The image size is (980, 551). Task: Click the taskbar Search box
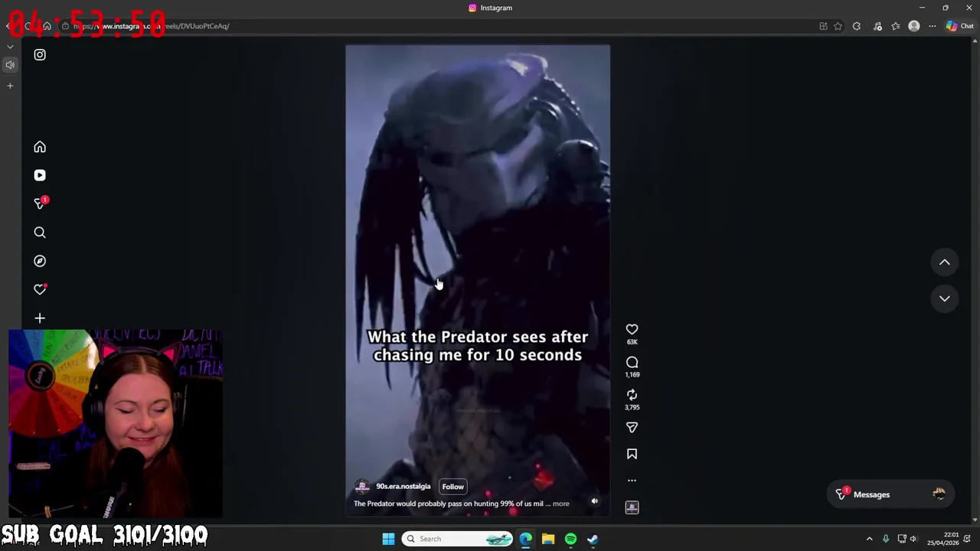point(457,539)
